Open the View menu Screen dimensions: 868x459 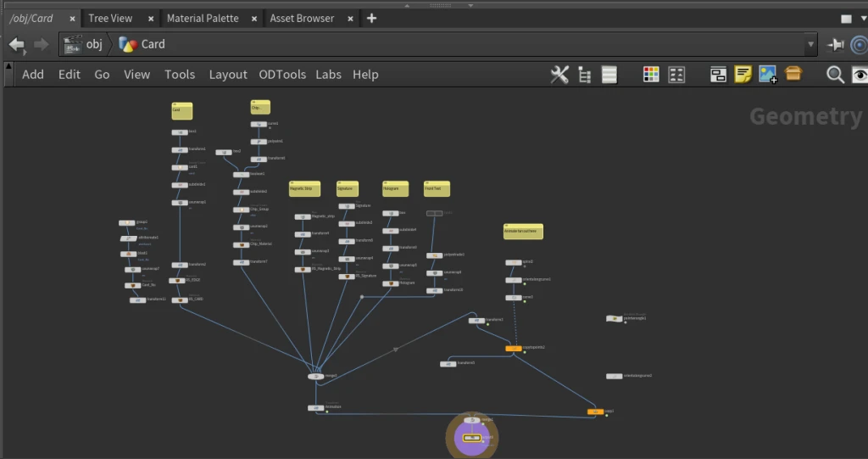[x=136, y=75]
